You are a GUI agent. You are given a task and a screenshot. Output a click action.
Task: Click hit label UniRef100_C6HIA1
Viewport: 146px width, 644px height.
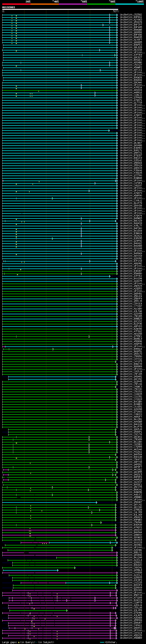131,567
